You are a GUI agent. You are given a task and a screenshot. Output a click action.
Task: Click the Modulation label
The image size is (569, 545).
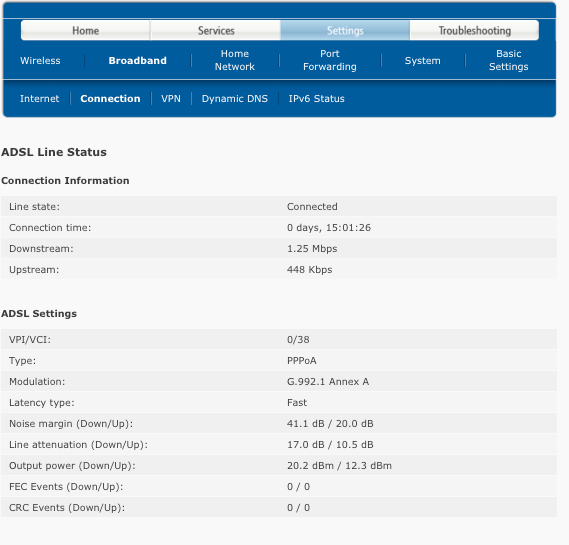click(x=37, y=382)
